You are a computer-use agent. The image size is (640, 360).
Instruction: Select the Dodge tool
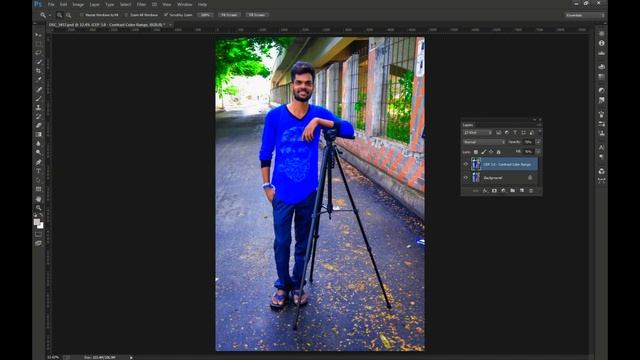click(x=38, y=153)
